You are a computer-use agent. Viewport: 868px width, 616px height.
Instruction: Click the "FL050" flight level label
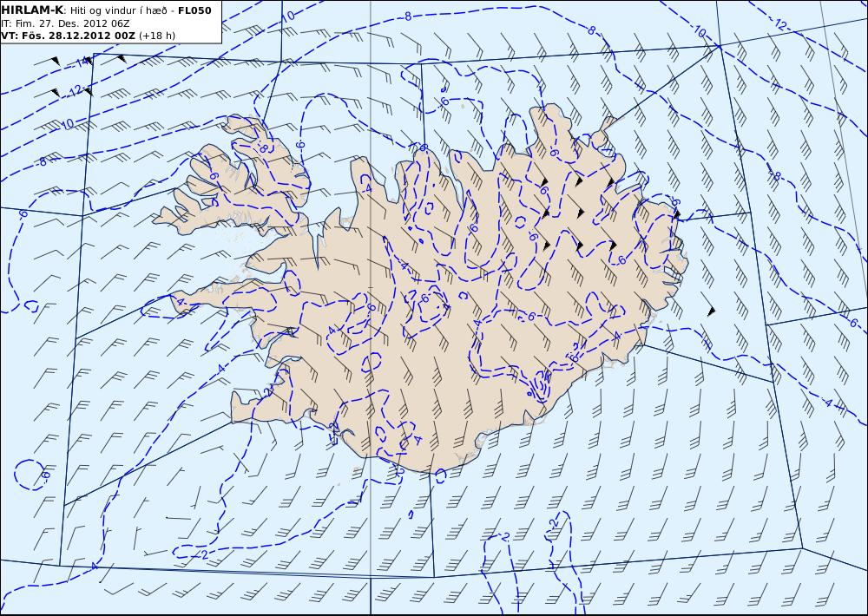[194, 10]
